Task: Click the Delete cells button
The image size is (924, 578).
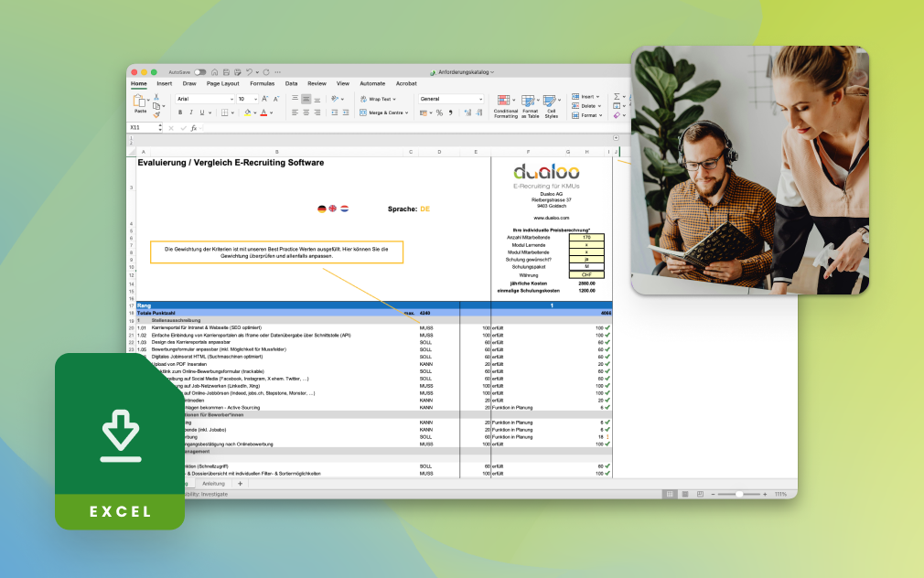Action: click(587, 106)
